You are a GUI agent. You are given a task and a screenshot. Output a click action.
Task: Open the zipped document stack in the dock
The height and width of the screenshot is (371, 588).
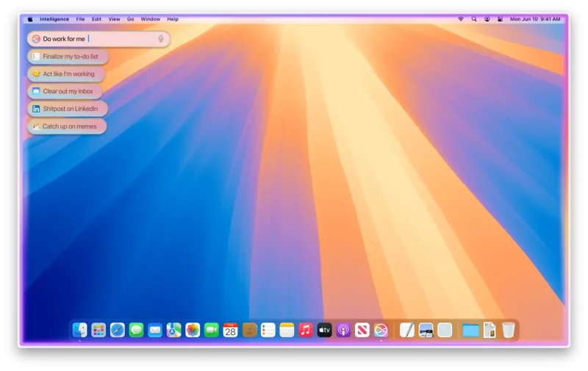click(x=490, y=330)
